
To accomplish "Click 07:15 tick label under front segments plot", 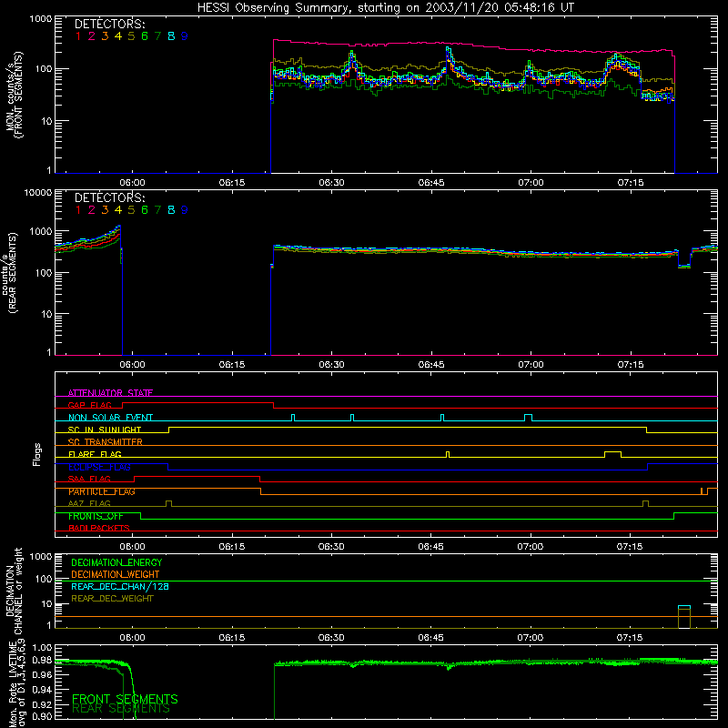I will (631, 183).
